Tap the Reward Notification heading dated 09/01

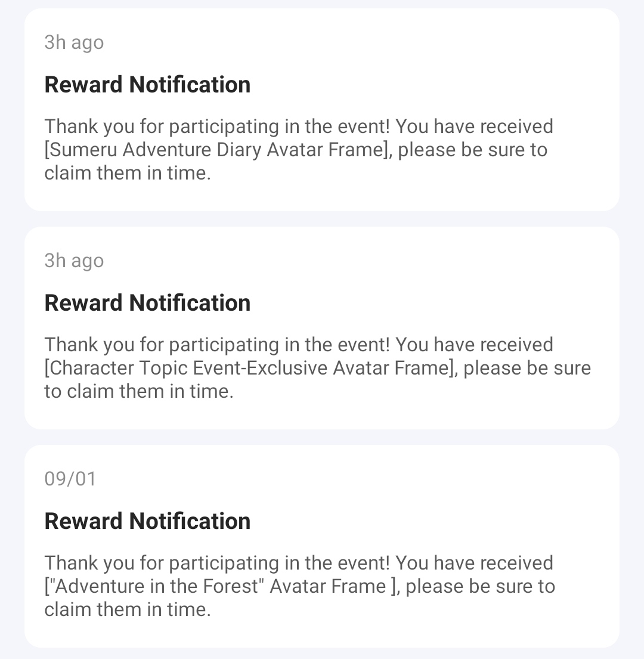[x=147, y=521]
